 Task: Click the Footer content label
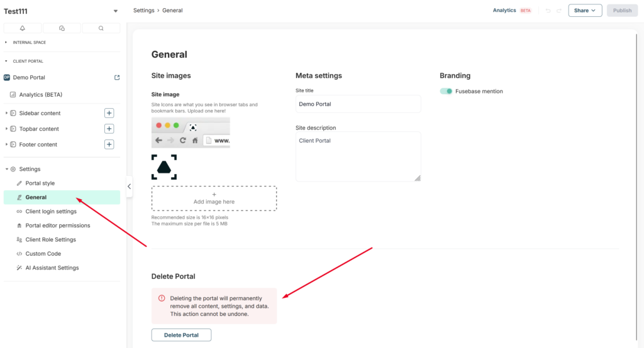pyautogui.click(x=38, y=144)
